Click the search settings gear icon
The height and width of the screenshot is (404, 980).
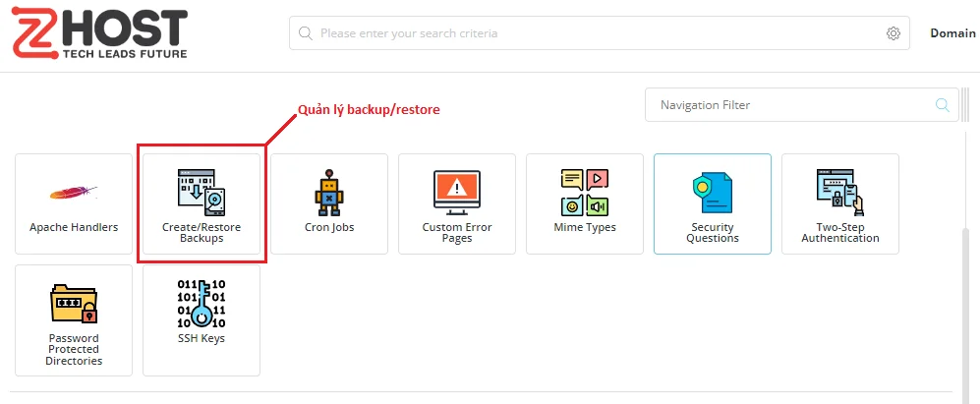tap(894, 33)
